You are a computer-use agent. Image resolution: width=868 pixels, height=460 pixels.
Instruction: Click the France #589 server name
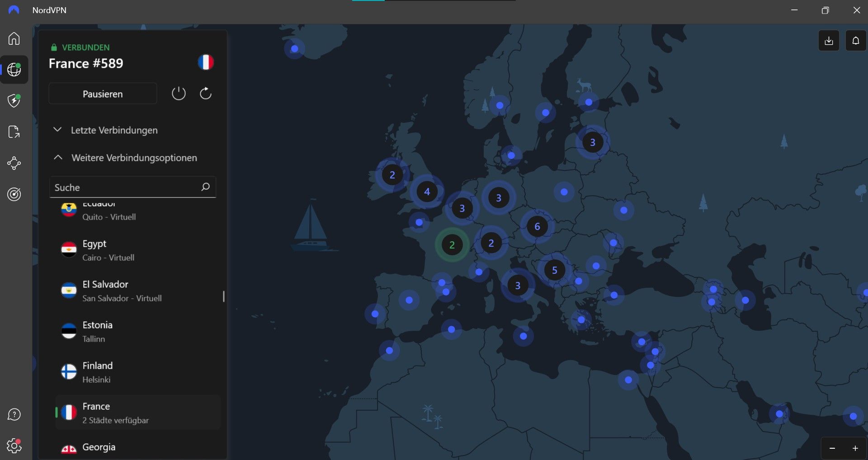(86, 64)
